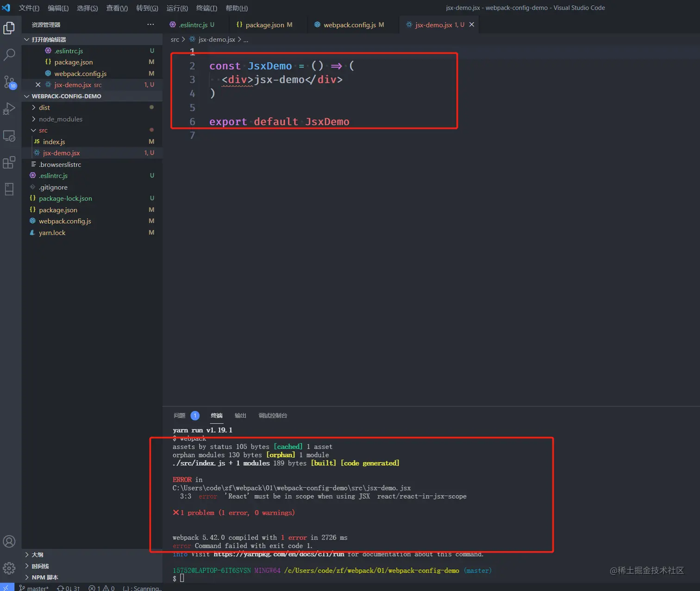The image size is (700, 591).
Task: Click the code on line 6 export default
Action: 279,122
